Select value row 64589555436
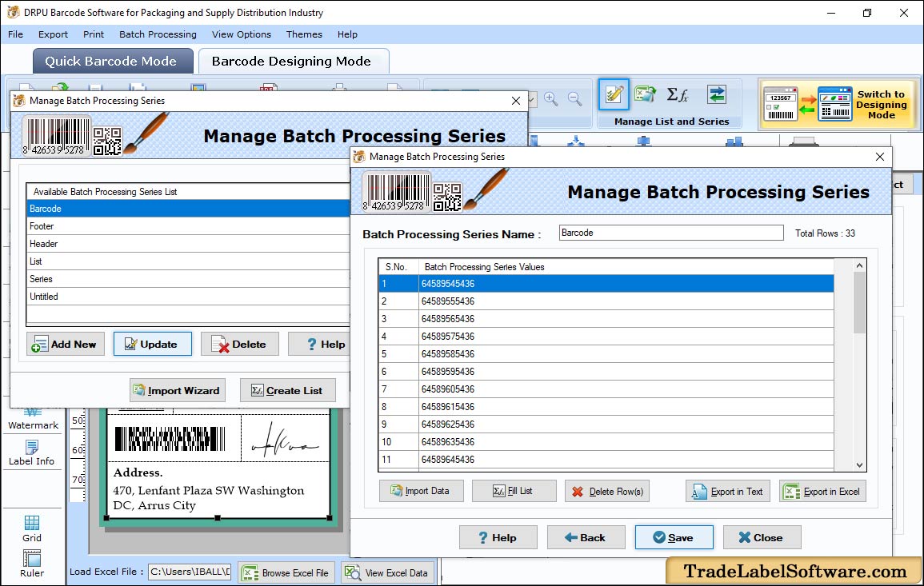 point(606,301)
